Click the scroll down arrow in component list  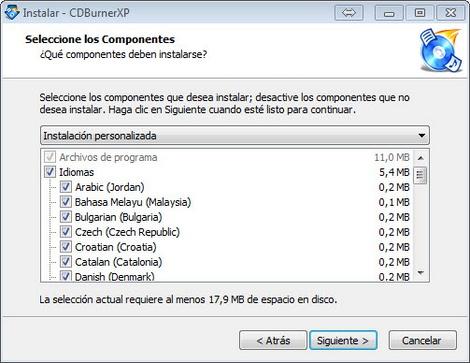pos(421,273)
